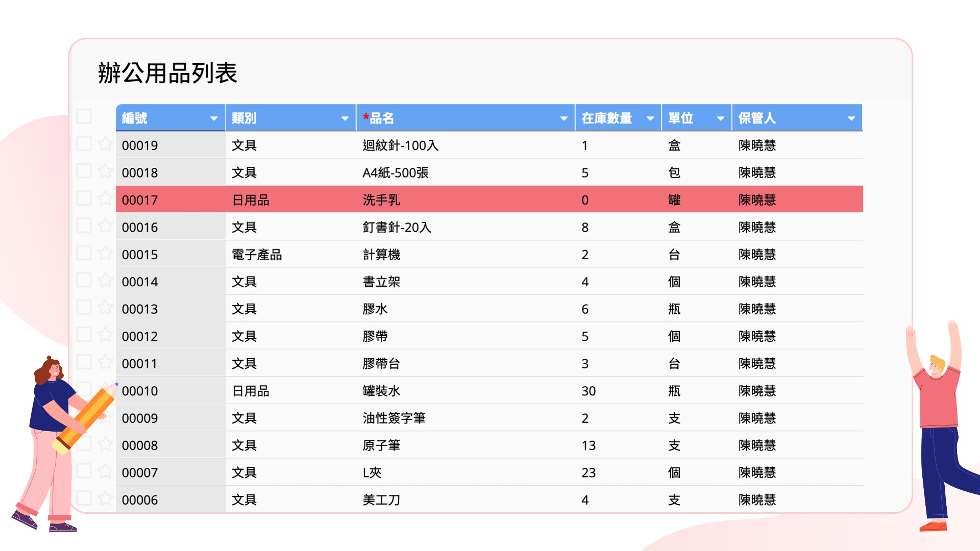Star the row 00015 entry
Viewport: 980px width, 551px height.
pyautogui.click(x=105, y=254)
